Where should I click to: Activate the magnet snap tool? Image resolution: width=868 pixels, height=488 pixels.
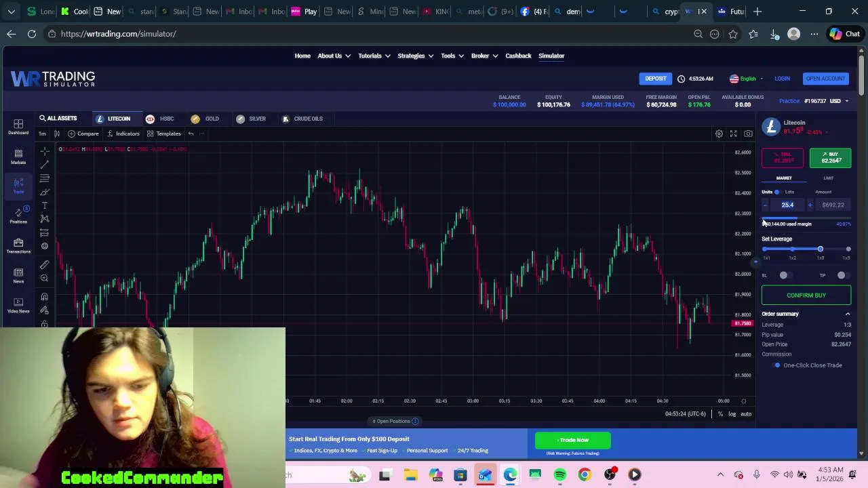[x=44, y=296]
